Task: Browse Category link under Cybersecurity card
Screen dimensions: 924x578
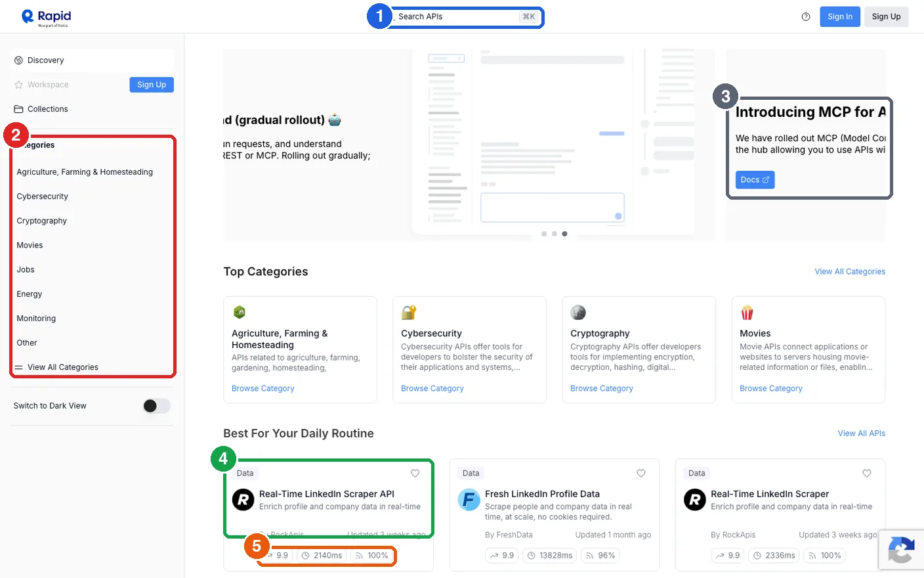Action: pos(432,389)
